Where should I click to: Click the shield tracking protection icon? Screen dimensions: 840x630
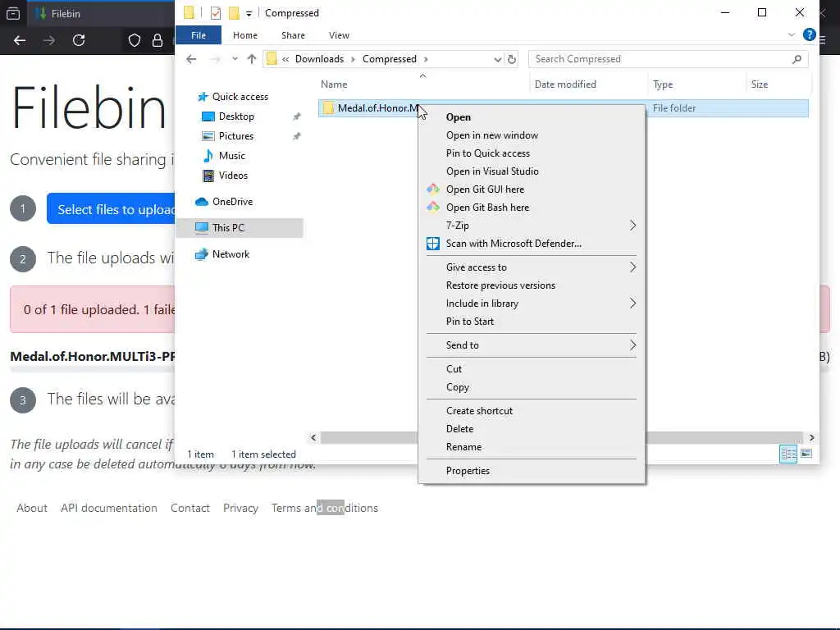134,40
